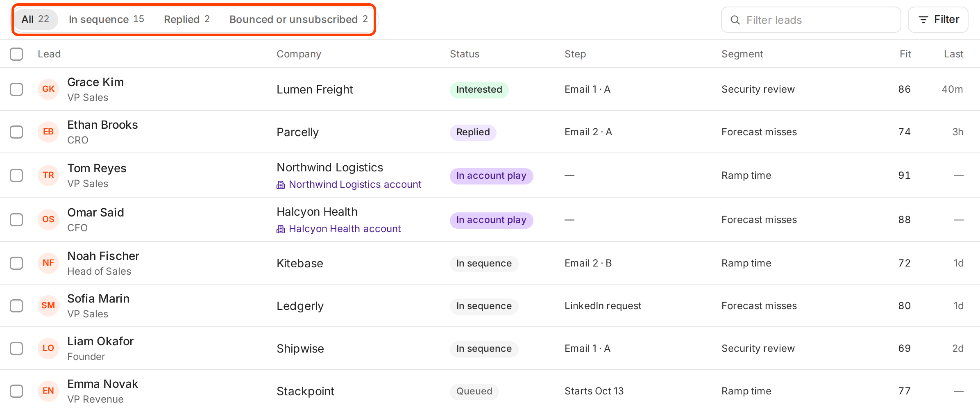Click the Last column header
The height and width of the screenshot is (410, 980).
tap(953, 54)
